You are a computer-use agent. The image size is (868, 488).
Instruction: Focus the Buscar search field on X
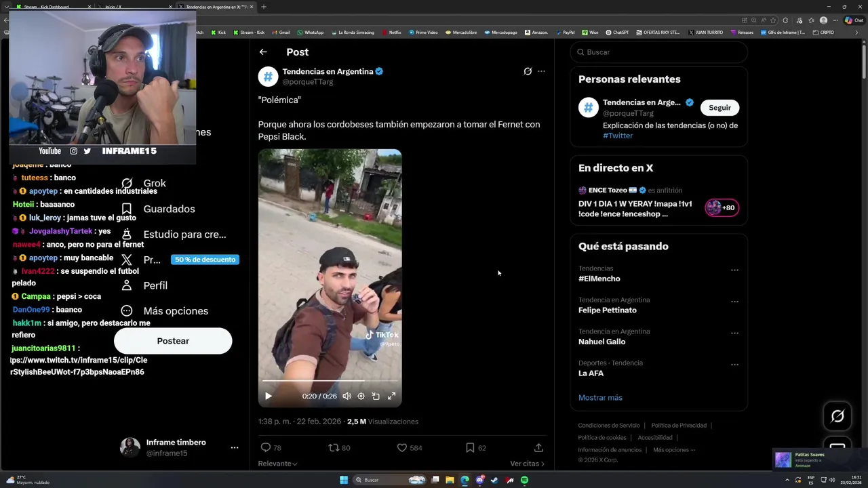[x=658, y=52]
